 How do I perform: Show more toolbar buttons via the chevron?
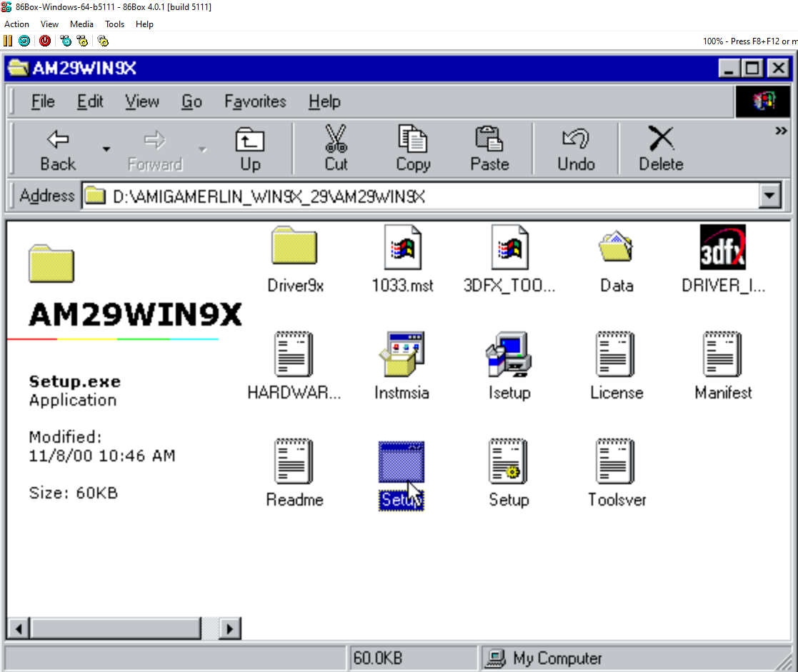781,131
